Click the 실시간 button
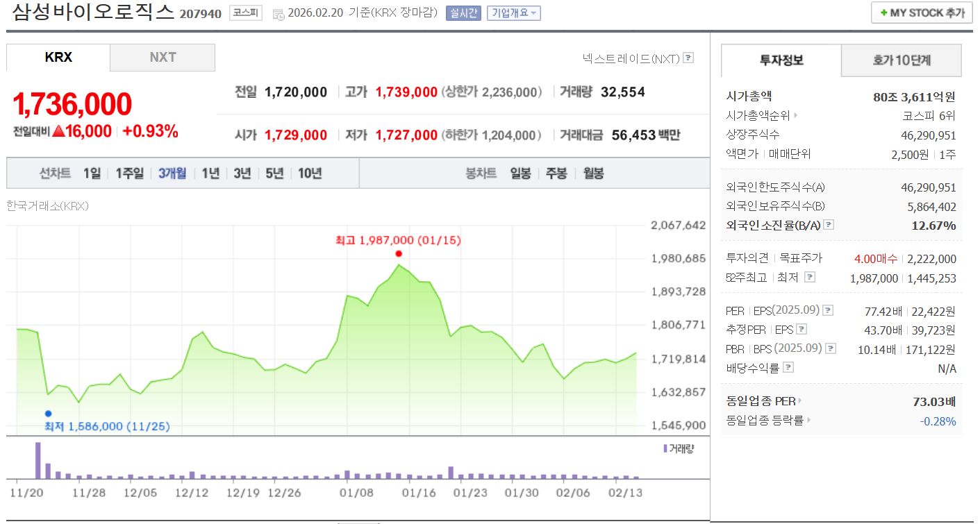980x524 pixels. coord(463,12)
